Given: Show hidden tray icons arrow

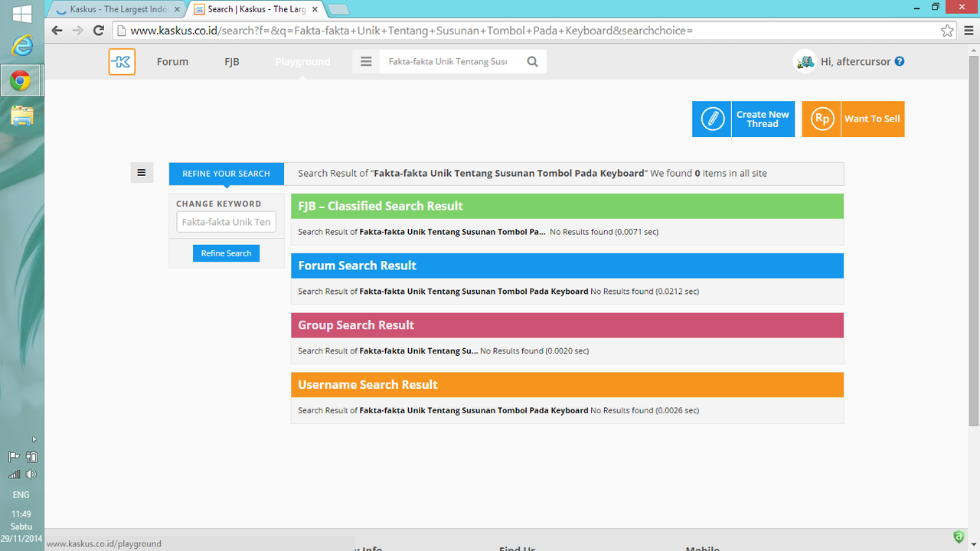Looking at the screenshot, I should pyautogui.click(x=34, y=439).
